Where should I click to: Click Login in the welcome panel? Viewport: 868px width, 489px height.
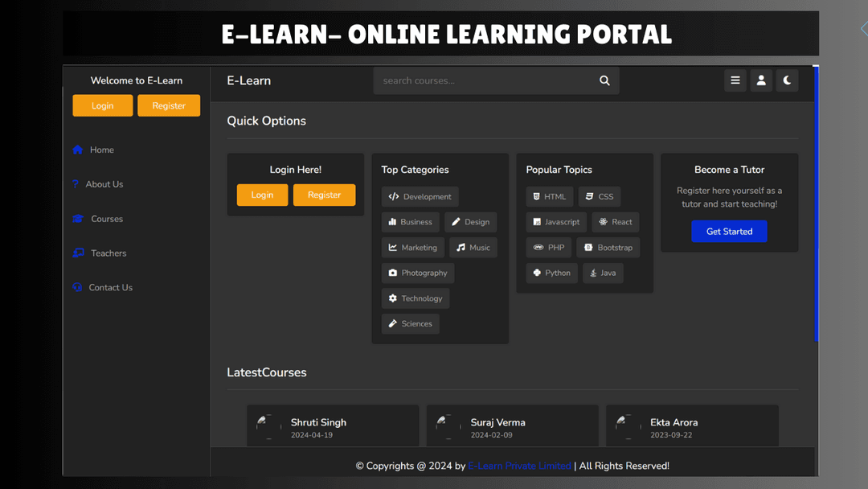point(102,105)
